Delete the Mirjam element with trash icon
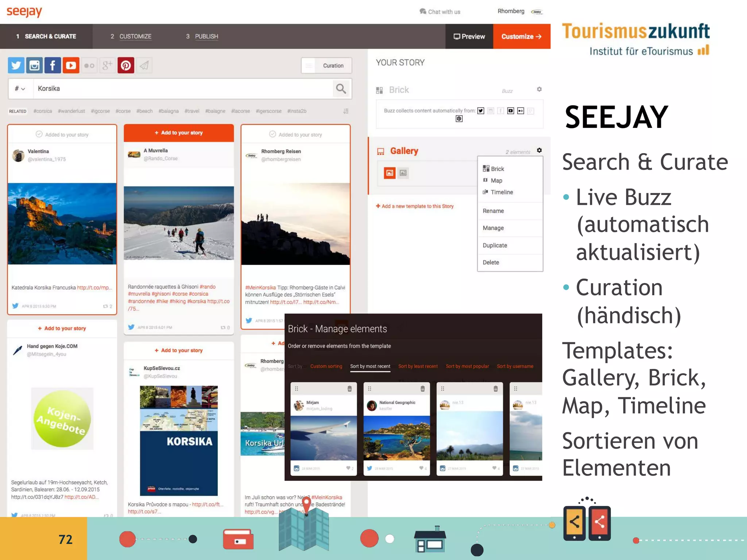Image resolution: width=747 pixels, height=560 pixels. point(349,389)
